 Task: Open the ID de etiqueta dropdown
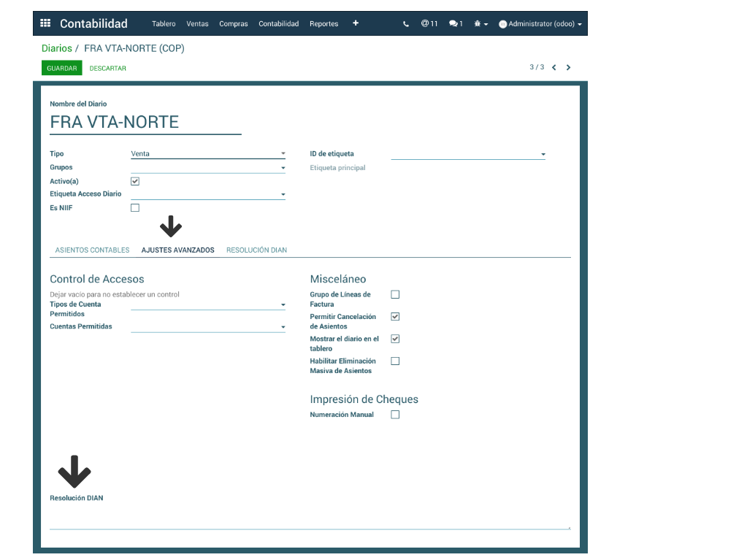[468, 154]
